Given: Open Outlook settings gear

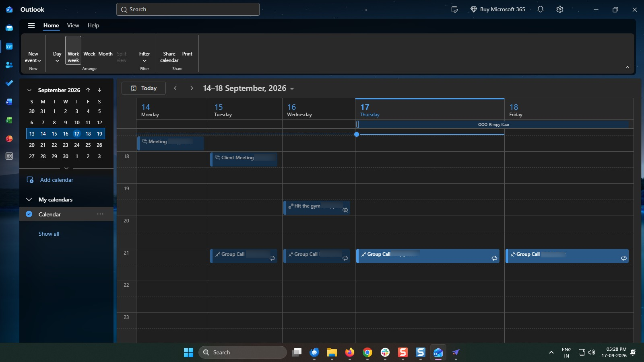Looking at the screenshot, I should 560,9.
